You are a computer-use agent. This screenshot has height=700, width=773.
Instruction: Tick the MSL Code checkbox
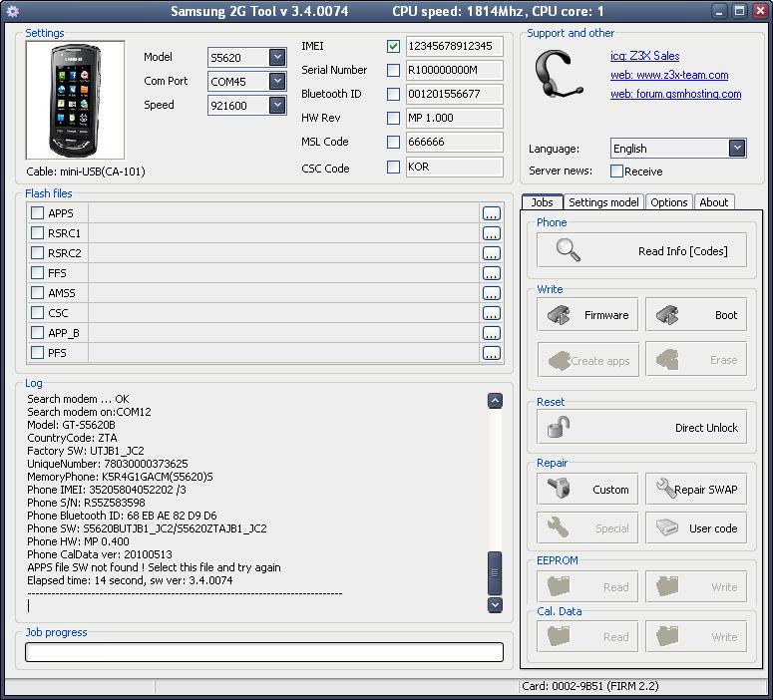click(x=393, y=142)
